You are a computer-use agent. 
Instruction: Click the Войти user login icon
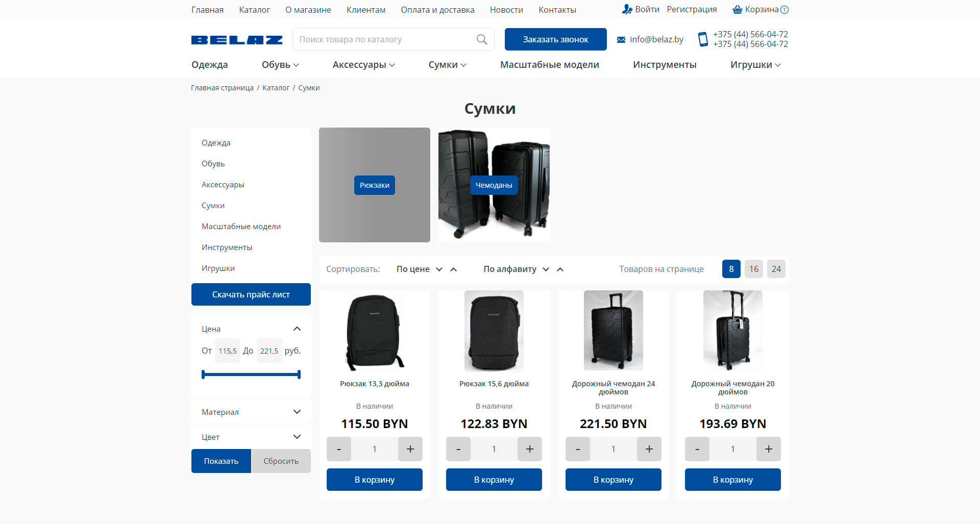pos(627,9)
